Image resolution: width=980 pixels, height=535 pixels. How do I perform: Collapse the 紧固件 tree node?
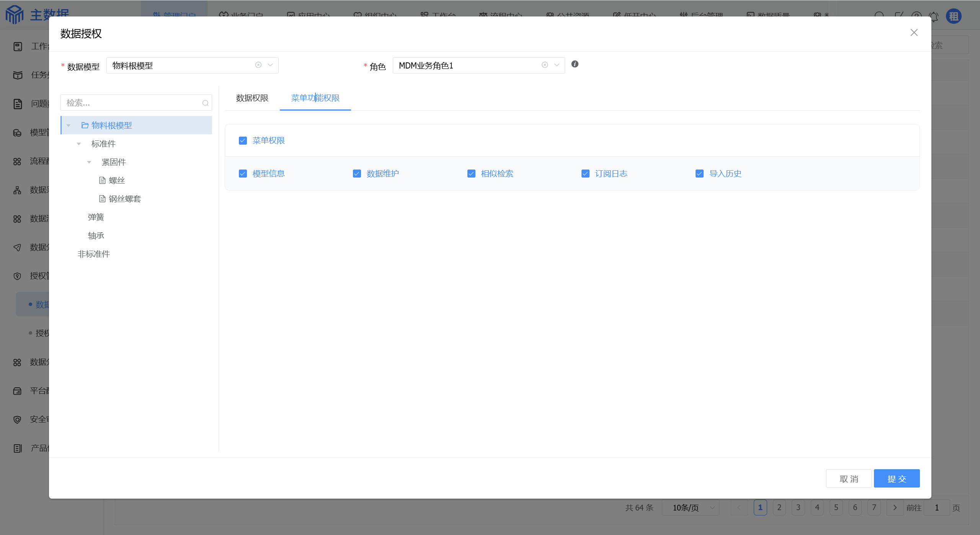(89, 162)
